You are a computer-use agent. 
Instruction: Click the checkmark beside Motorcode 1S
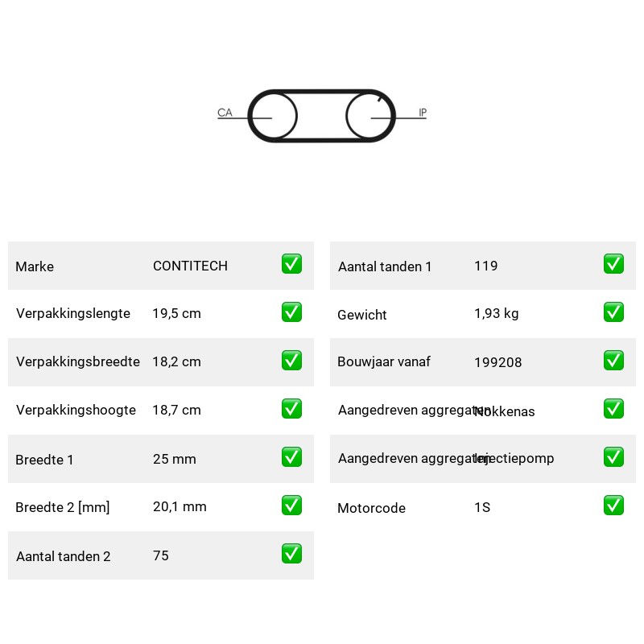coord(613,506)
